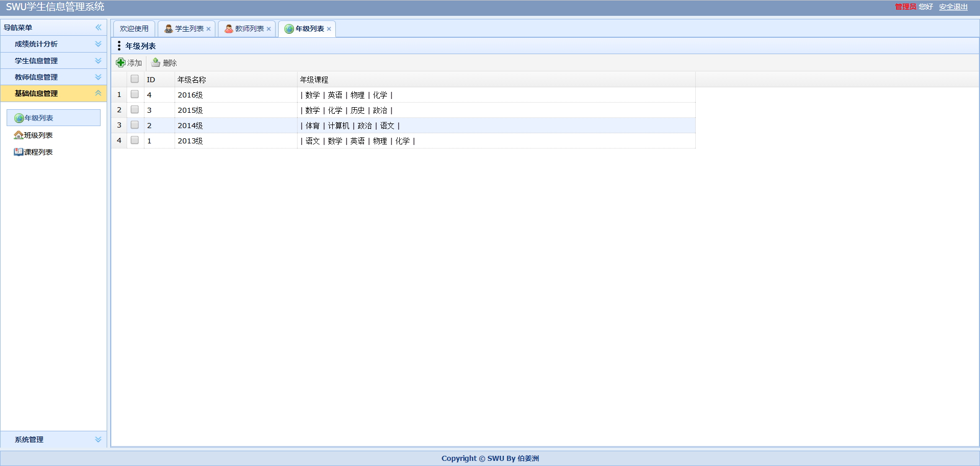Check the checkbox for 2013级 row
The image size is (980, 466).
(135, 140)
